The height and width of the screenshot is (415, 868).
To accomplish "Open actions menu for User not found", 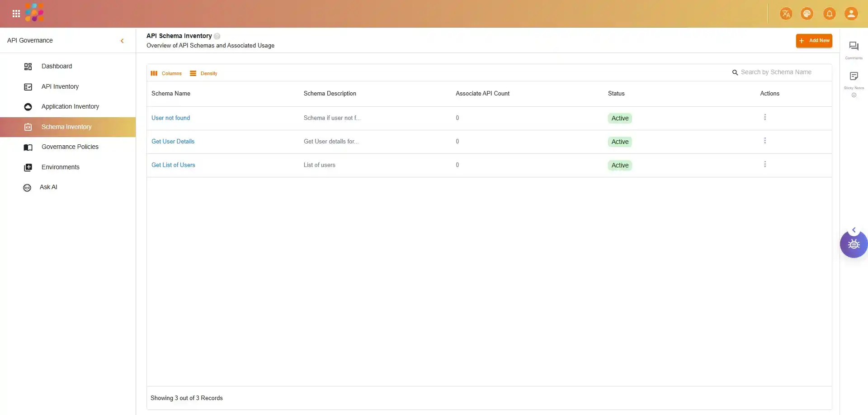I will pos(765,117).
